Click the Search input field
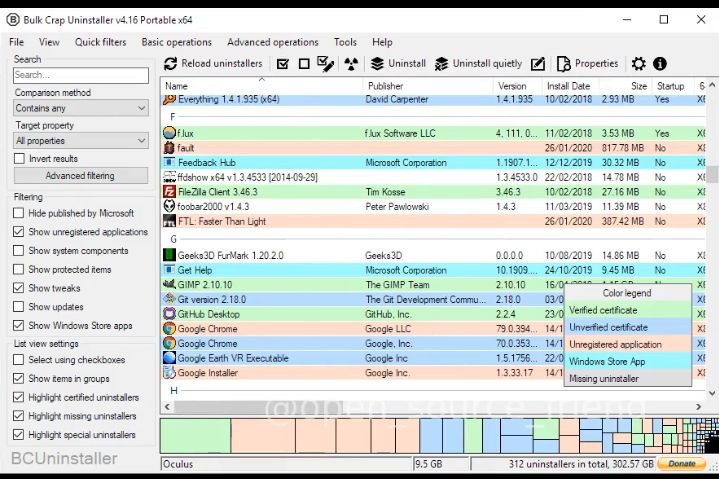 (81, 75)
